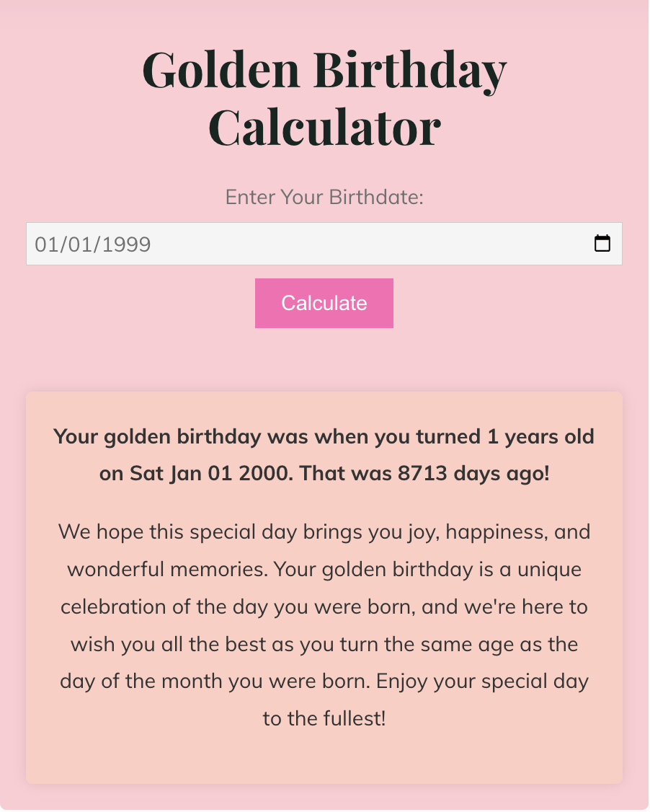Screen dimensions: 650x812
Task: Click the Enter Your Birthdate label
Action: click(x=324, y=197)
